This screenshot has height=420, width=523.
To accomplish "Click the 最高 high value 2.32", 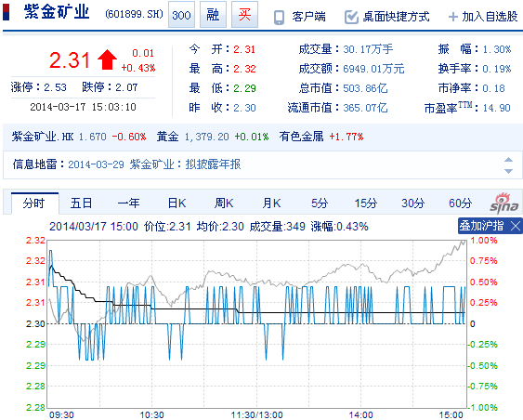I will pyautogui.click(x=244, y=69).
